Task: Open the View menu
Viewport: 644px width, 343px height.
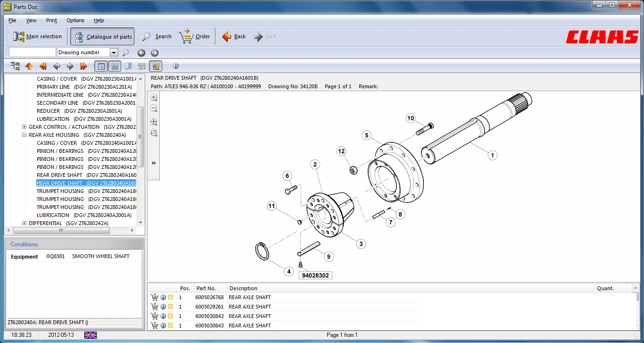Action: (x=31, y=20)
